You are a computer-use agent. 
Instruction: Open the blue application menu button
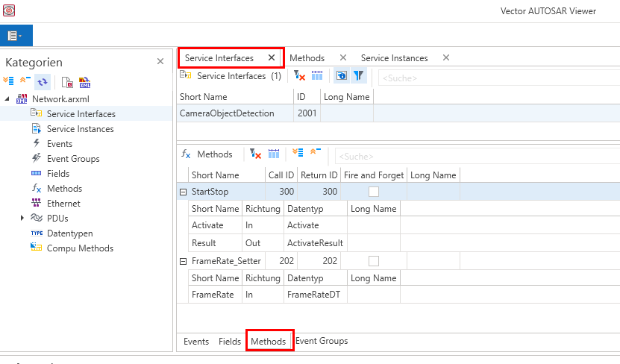pyautogui.click(x=16, y=35)
